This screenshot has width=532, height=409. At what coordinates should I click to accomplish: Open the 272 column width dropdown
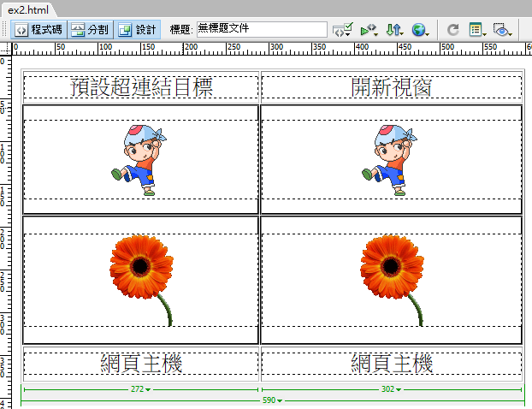[140, 389]
